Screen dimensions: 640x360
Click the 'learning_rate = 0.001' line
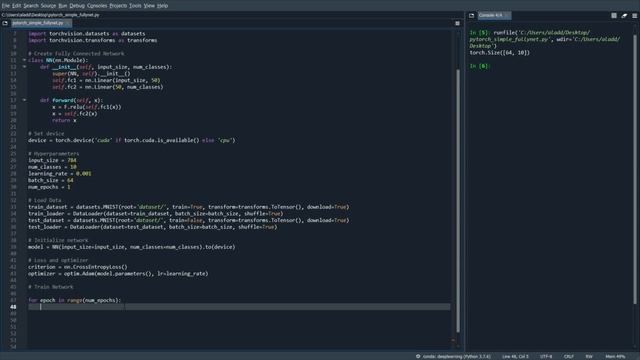coord(60,173)
